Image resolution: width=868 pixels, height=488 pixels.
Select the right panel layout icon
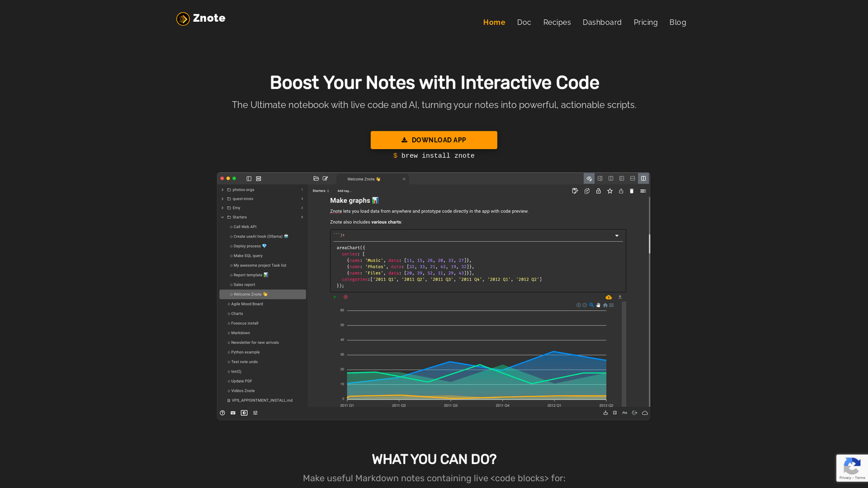[600, 178]
